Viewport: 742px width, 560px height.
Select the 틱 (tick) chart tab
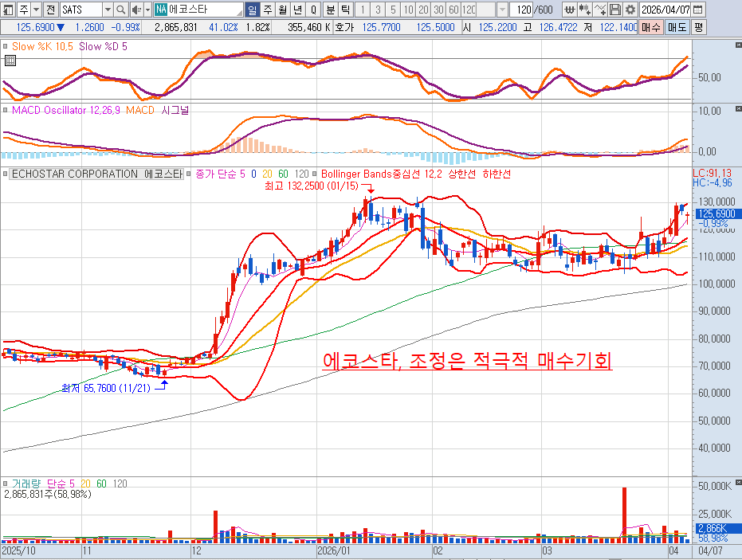pos(345,10)
